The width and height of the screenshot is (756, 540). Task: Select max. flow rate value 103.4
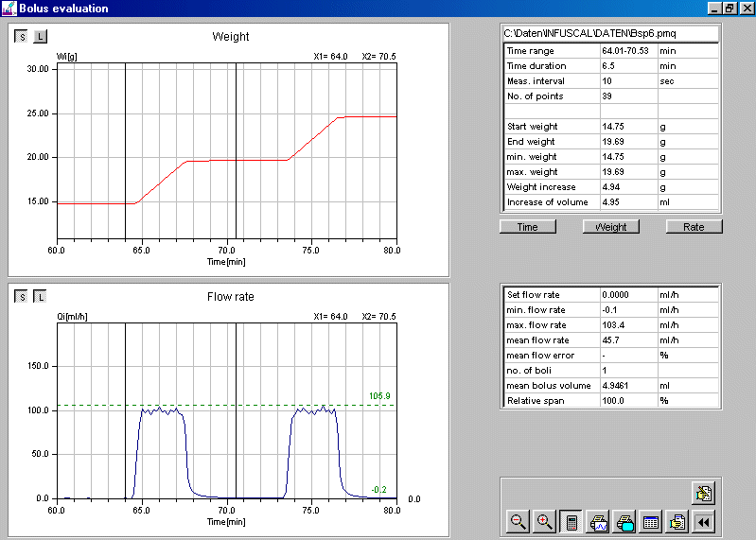[x=613, y=325]
